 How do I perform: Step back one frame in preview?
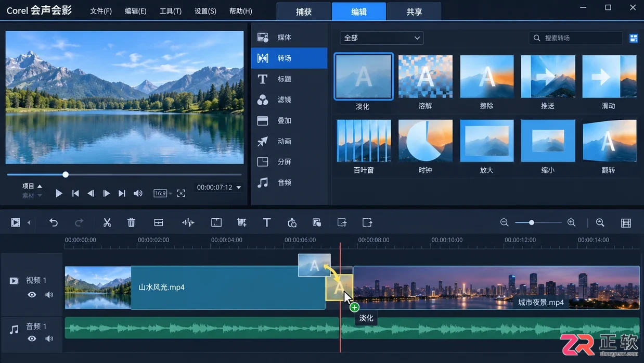pos(91,193)
